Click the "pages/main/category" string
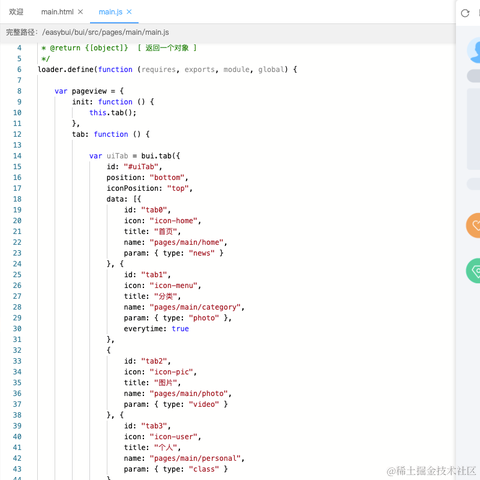The width and height of the screenshot is (480, 480). pyautogui.click(x=195, y=307)
